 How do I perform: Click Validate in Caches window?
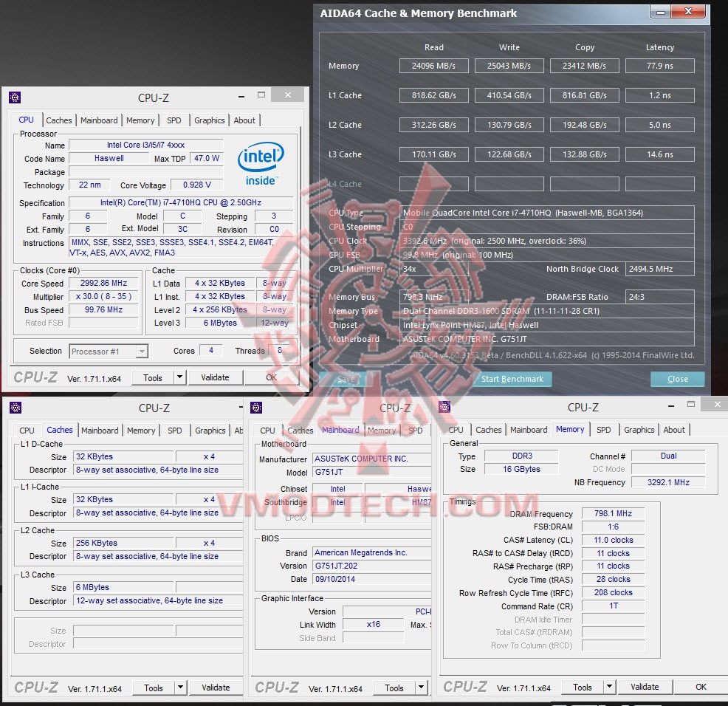216,688
